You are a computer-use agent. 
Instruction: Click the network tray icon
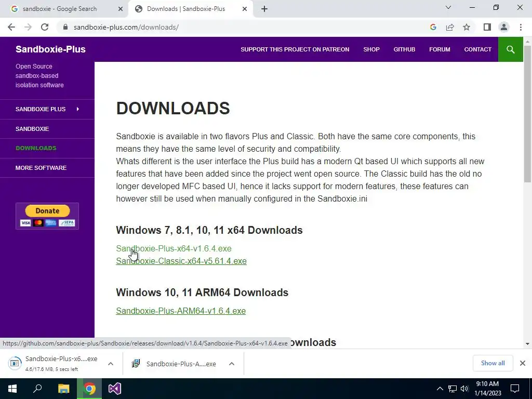[453, 389]
